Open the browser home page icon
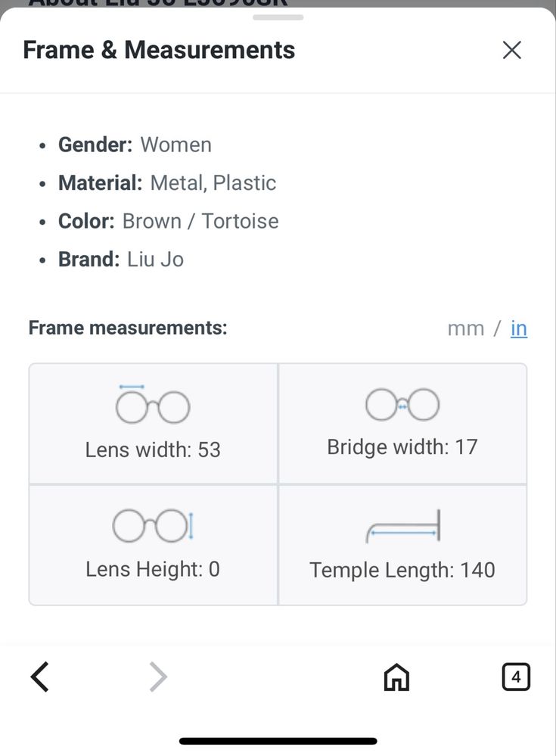This screenshot has height=756, width=556. (396, 677)
